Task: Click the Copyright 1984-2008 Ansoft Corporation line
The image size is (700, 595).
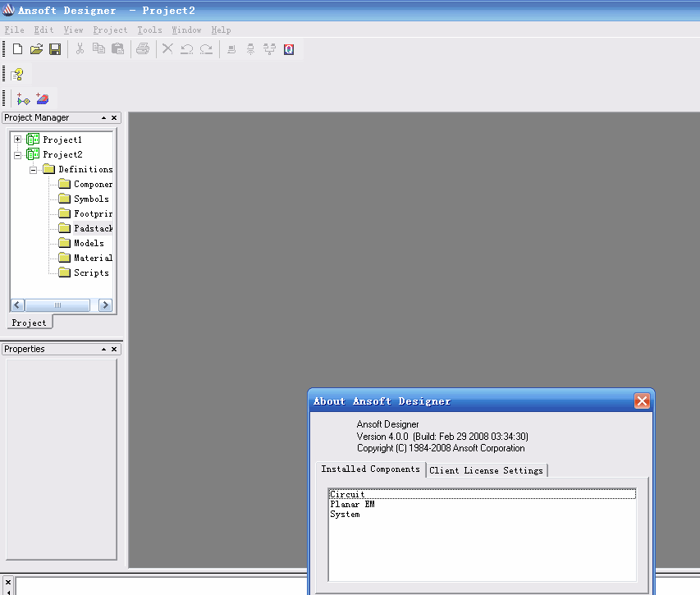Action: pyautogui.click(x=441, y=448)
